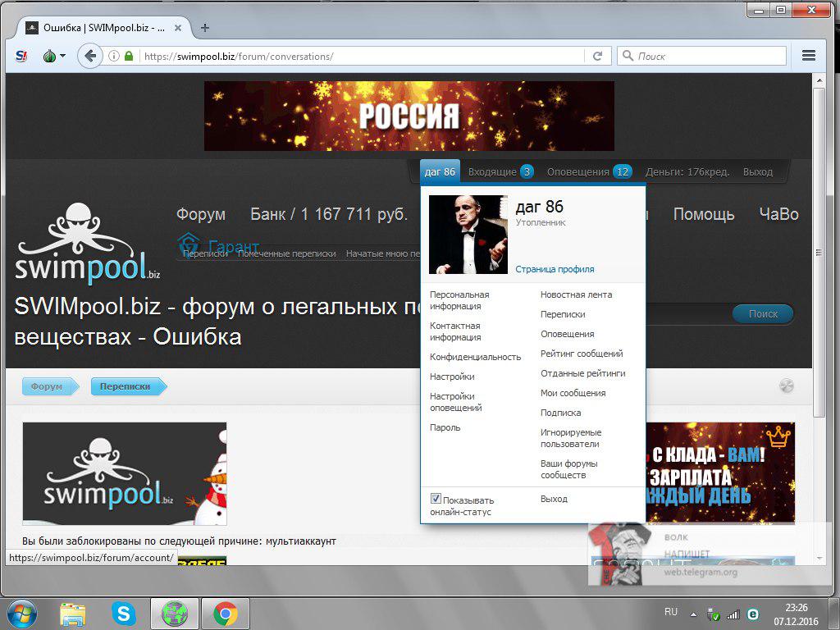
Task: Toggle Показывать онлайн-статус checkbox
Action: [436, 499]
